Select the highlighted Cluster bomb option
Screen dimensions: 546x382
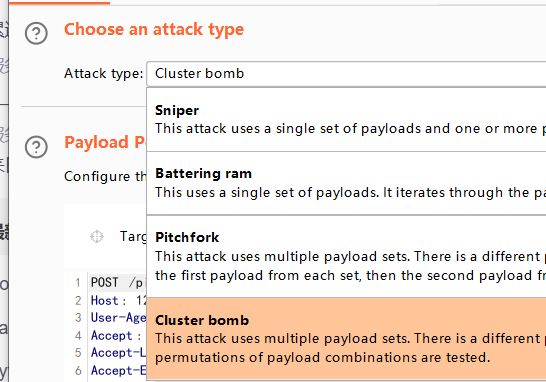[x=346, y=338]
